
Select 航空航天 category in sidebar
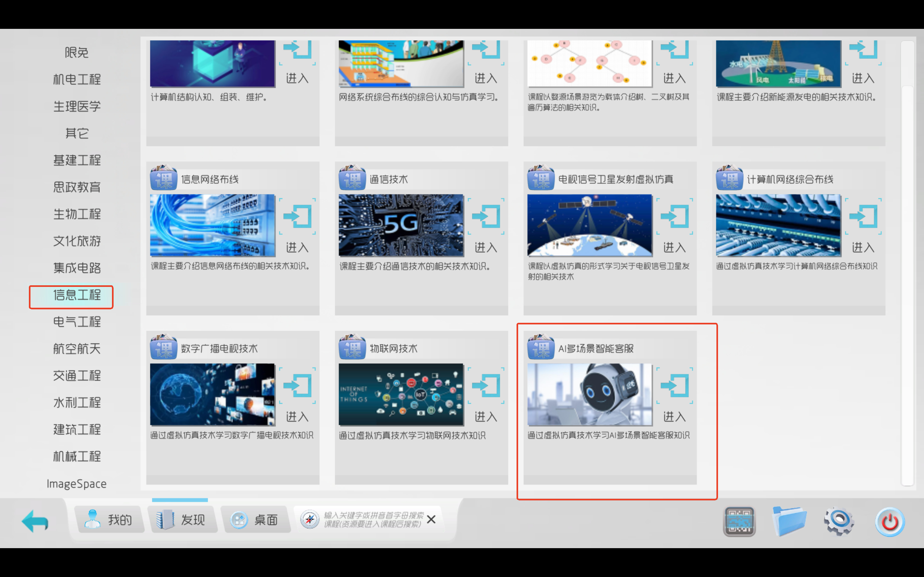click(77, 348)
